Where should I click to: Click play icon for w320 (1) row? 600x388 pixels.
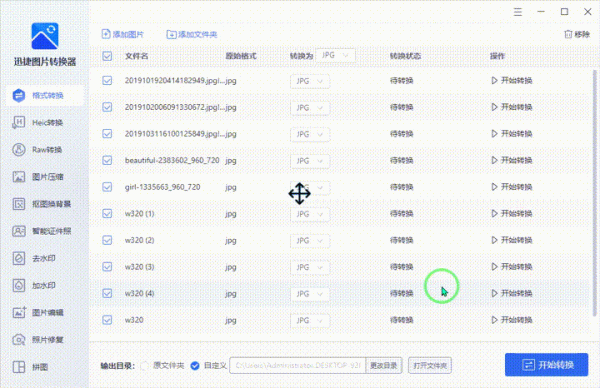point(494,214)
